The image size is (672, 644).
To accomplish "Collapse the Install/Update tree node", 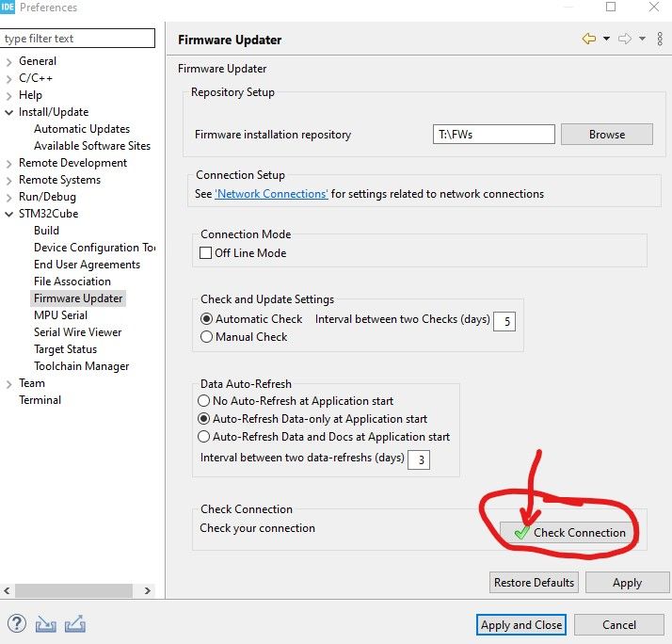I will [8, 112].
